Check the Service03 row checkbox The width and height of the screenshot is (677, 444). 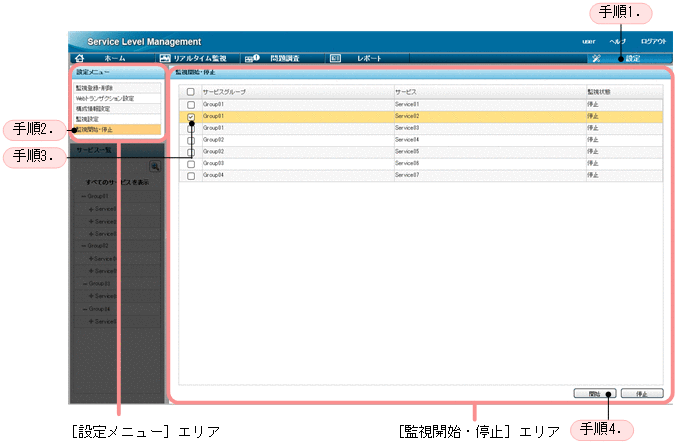[191, 129]
